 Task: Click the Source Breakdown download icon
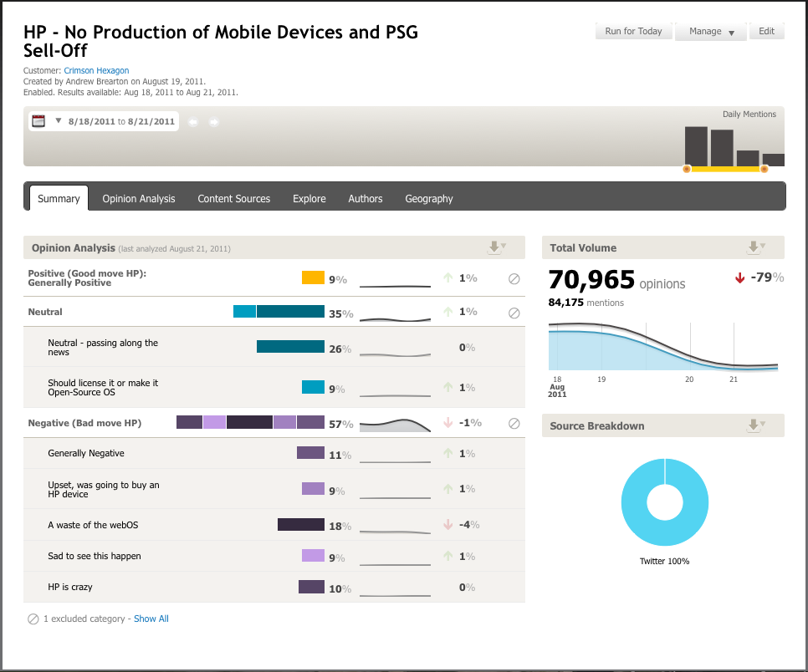(x=756, y=425)
